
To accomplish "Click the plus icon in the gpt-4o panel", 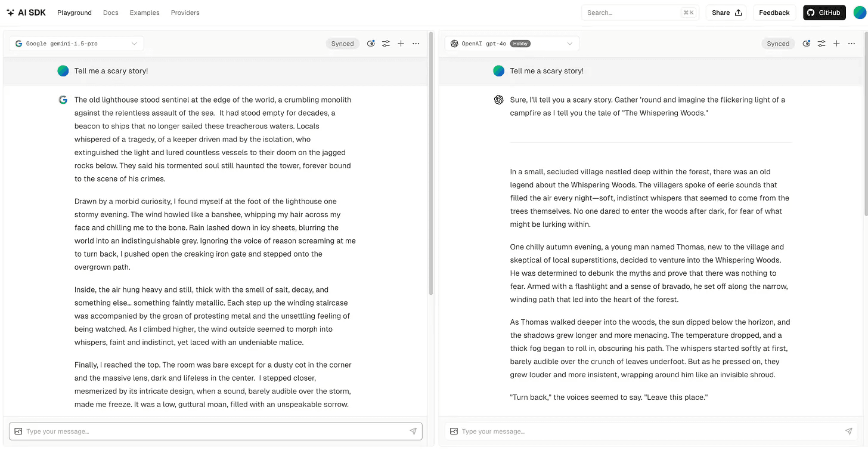I will tap(836, 44).
